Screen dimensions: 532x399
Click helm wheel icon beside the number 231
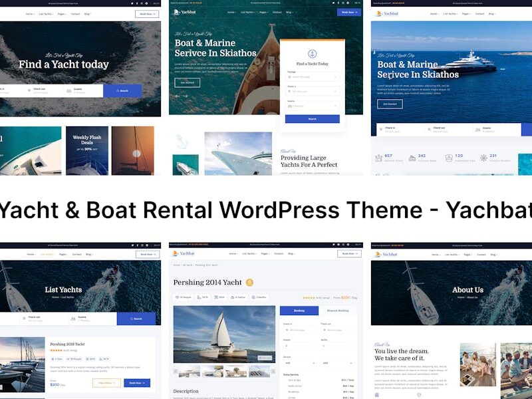(483, 158)
